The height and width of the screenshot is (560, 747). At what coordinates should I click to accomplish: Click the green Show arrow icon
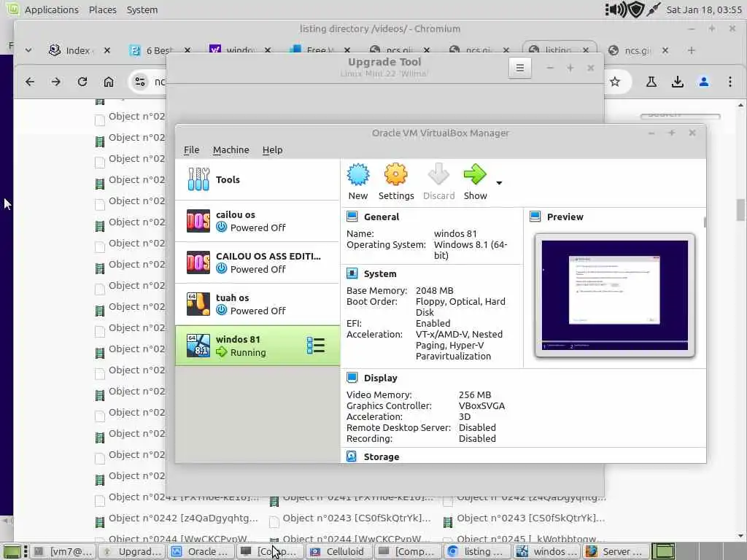pos(475,175)
